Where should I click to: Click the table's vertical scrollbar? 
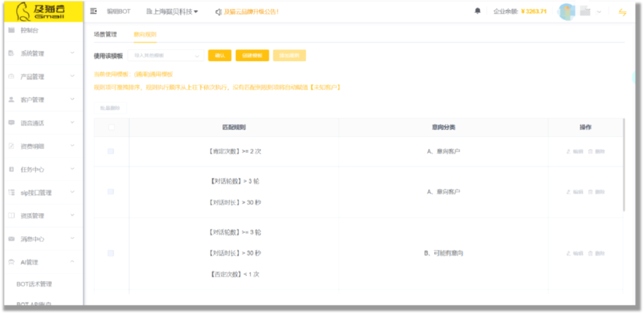click(x=624, y=164)
